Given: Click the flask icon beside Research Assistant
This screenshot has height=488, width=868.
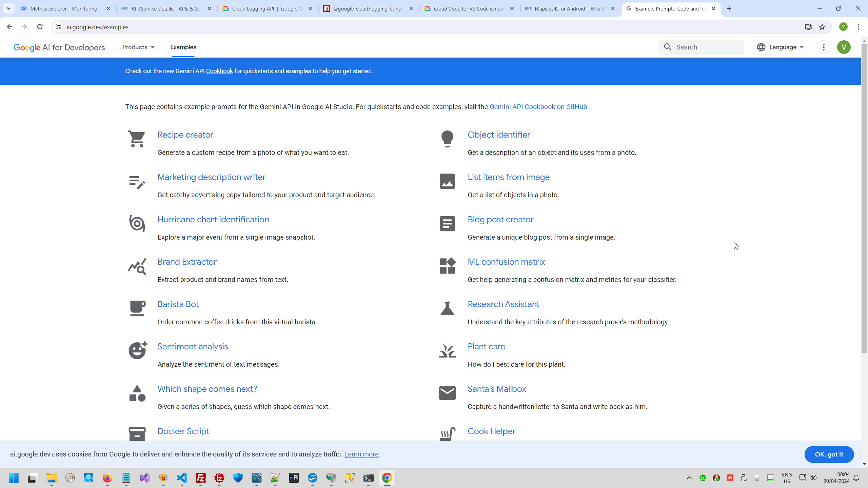Looking at the screenshot, I should tap(447, 308).
